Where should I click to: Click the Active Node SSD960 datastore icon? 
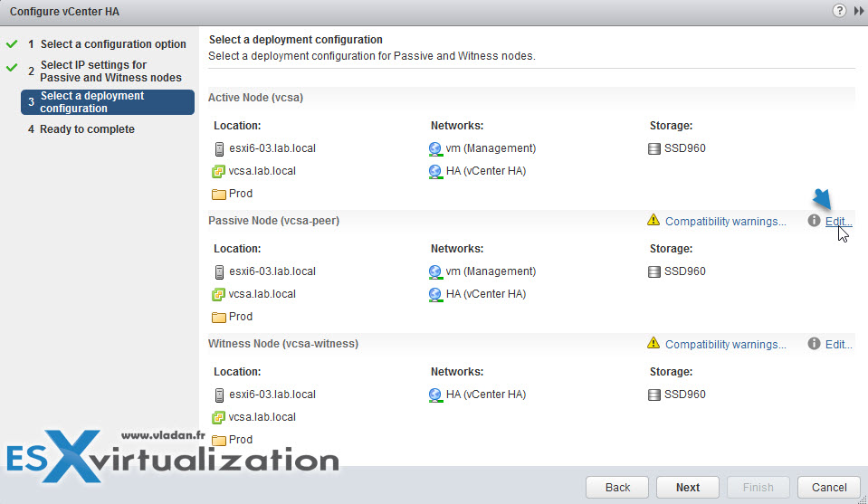654,148
